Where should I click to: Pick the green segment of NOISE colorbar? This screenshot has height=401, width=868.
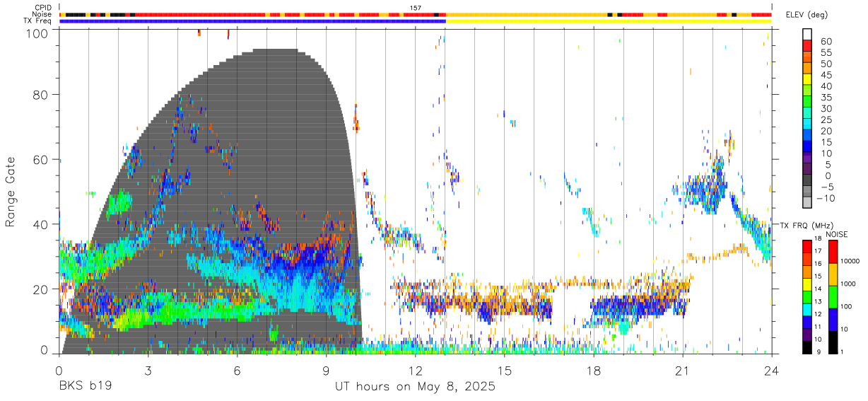(x=832, y=297)
